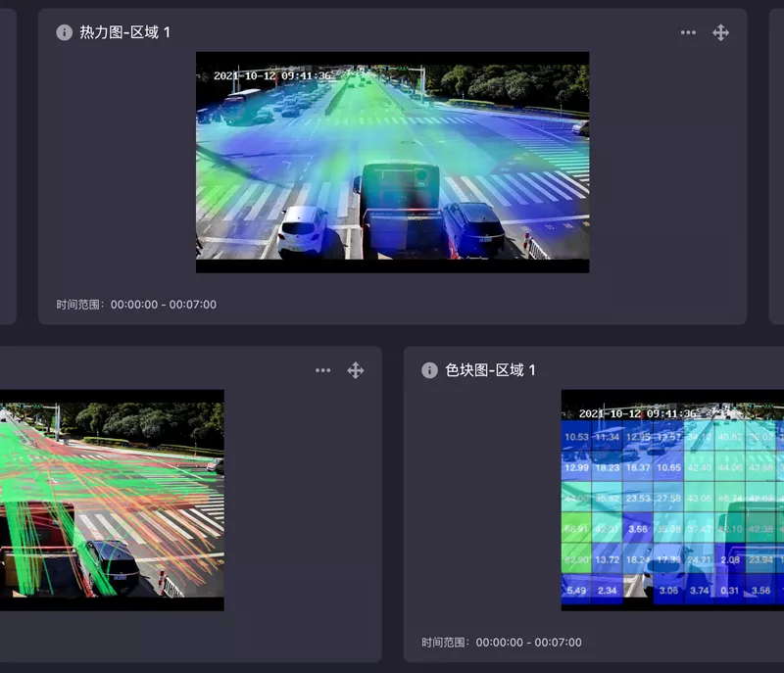Click grid cell showing 18.23

[607, 467]
